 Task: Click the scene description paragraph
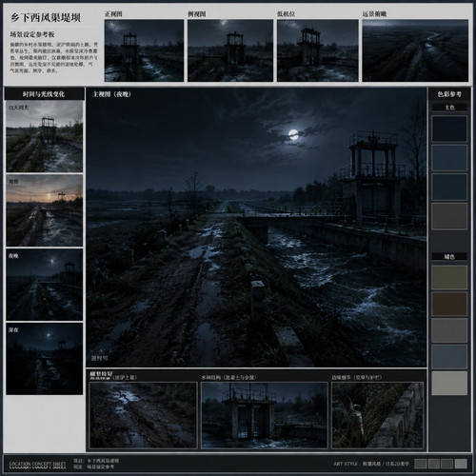tap(54, 57)
